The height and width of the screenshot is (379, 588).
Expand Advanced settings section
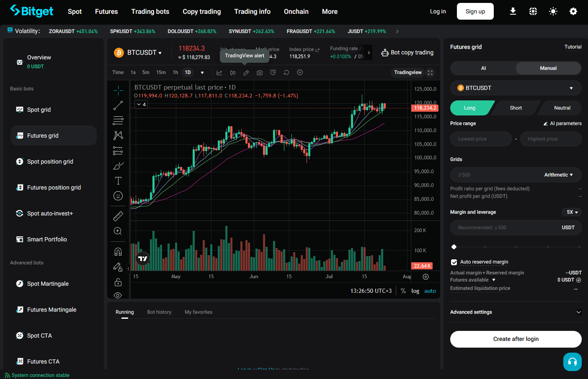pos(516,312)
